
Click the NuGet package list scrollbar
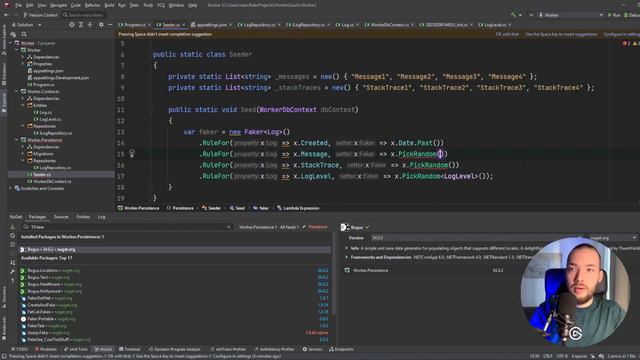coord(334,273)
